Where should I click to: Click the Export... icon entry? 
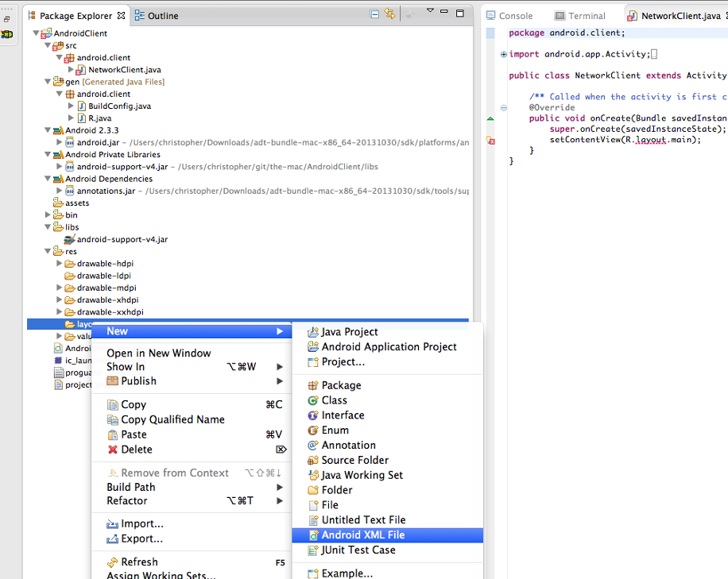tap(192, 538)
